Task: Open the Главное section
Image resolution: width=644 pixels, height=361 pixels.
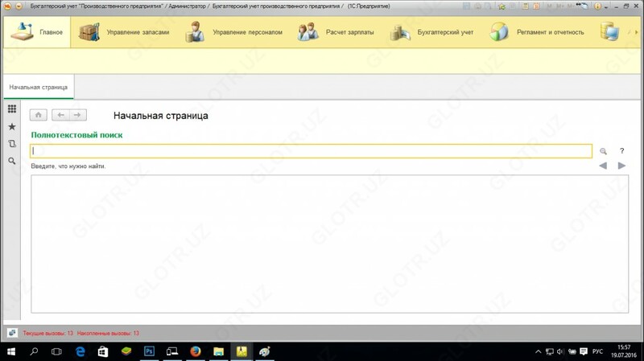Action: point(37,32)
